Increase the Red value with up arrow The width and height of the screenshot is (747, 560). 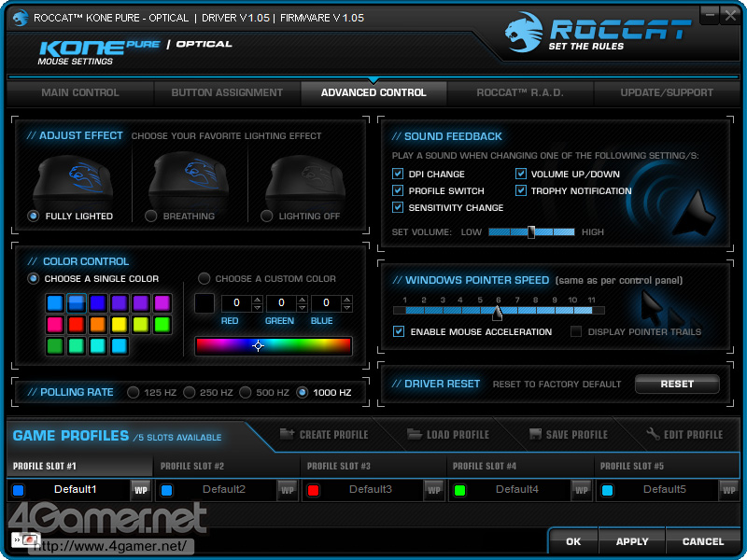pos(258,300)
